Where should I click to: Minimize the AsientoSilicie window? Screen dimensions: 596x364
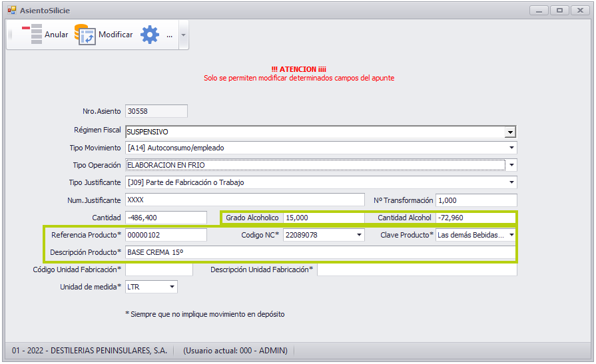coord(539,10)
